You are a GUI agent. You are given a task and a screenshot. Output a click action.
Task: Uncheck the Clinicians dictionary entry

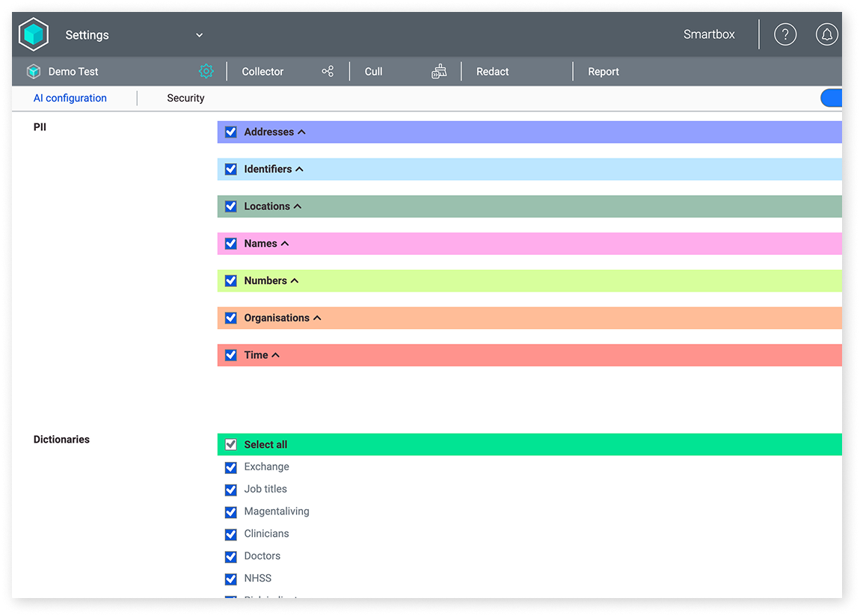click(x=230, y=534)
